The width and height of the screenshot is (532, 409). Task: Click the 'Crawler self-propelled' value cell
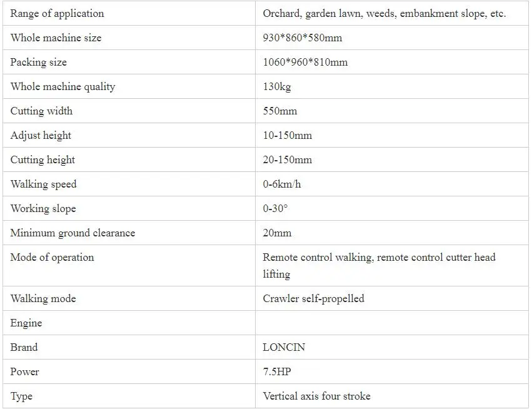(x=313, y=298)
